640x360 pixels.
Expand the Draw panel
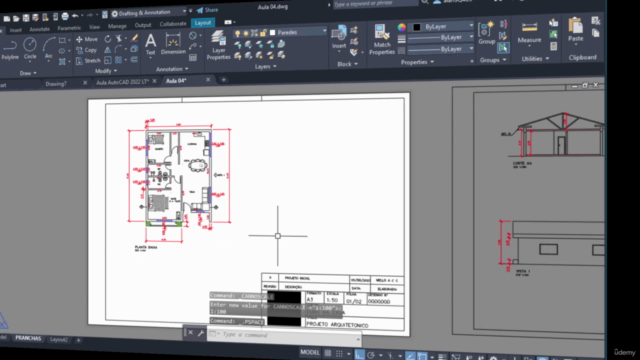tap(28, 73)
